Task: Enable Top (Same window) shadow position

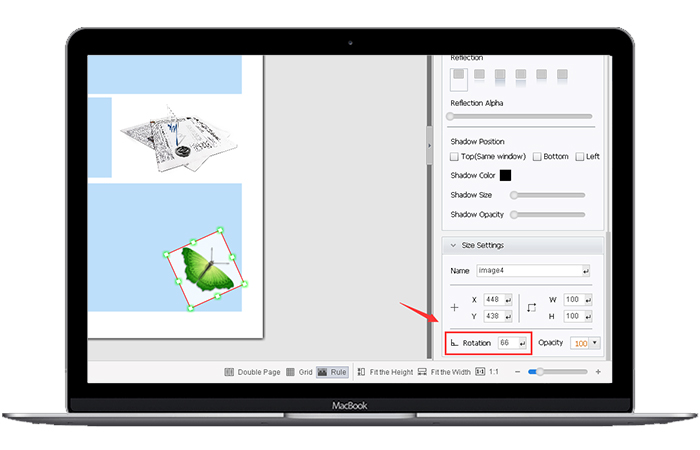Action: pyautogui.click(x=455, y=157)
